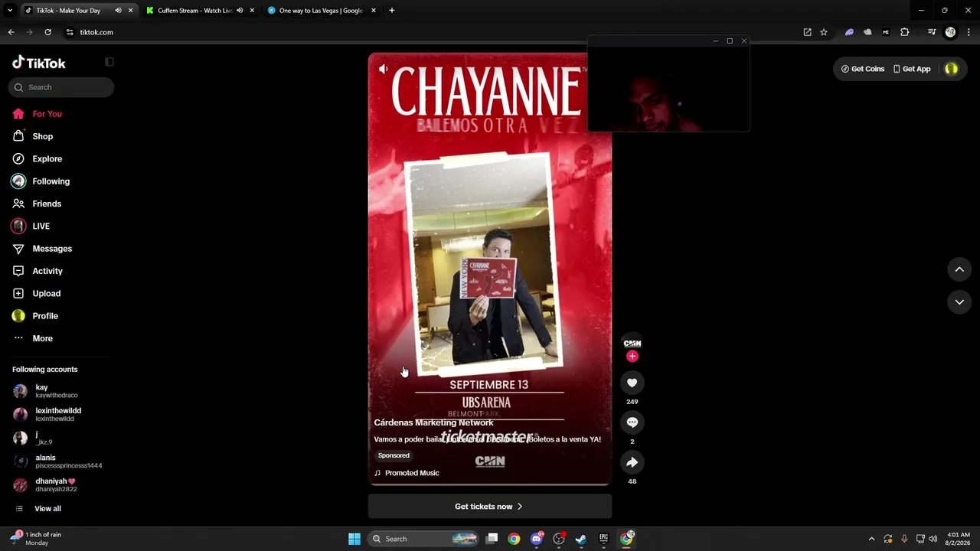Open the CMN advertiser avatar
The width and height of the screenshot is (980, 551).
pos(632,343)
